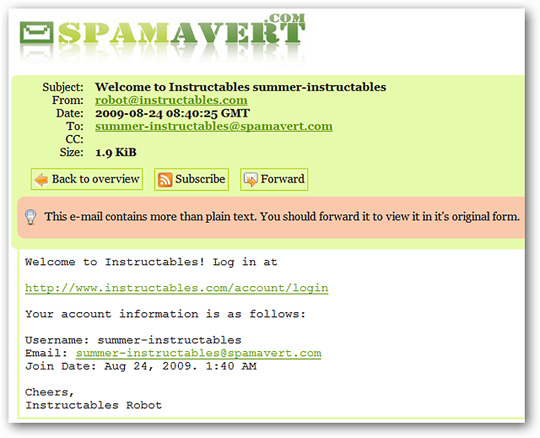Forward this e-mail

click(x=274, y=179)
